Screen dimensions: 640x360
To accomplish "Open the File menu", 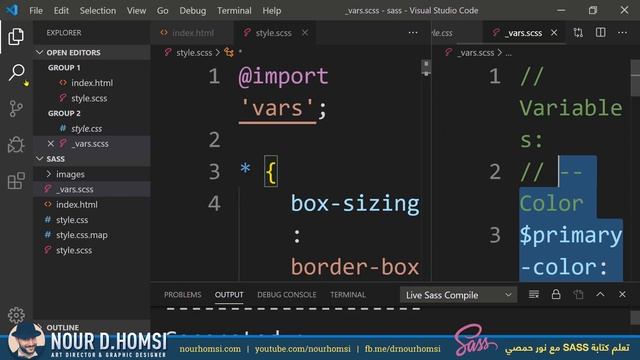I will (x=36, y=11).
